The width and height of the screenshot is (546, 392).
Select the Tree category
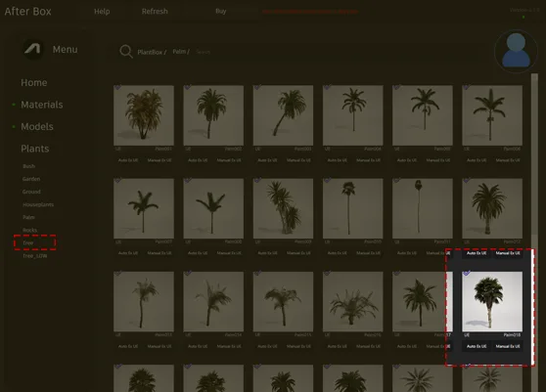coord(28,242)
